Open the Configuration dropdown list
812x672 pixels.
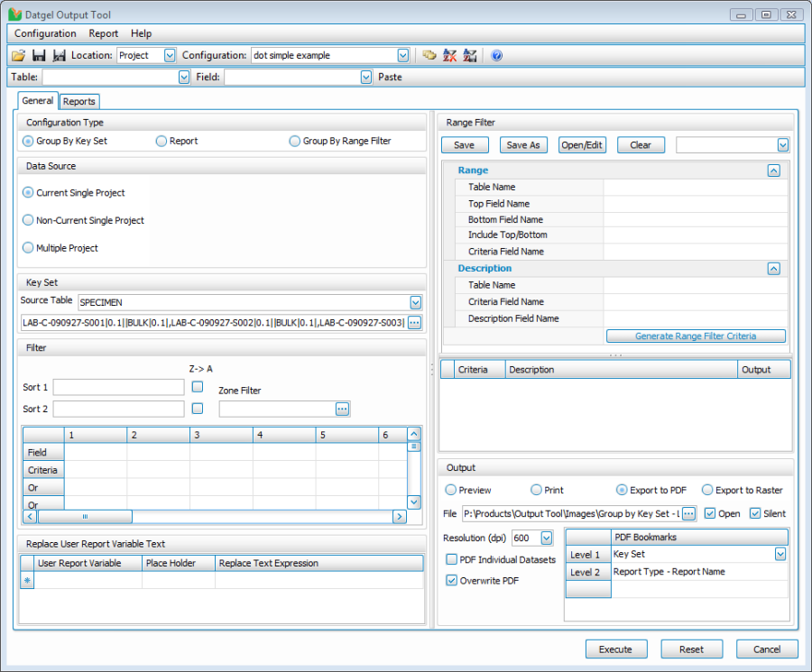(402, 55)
